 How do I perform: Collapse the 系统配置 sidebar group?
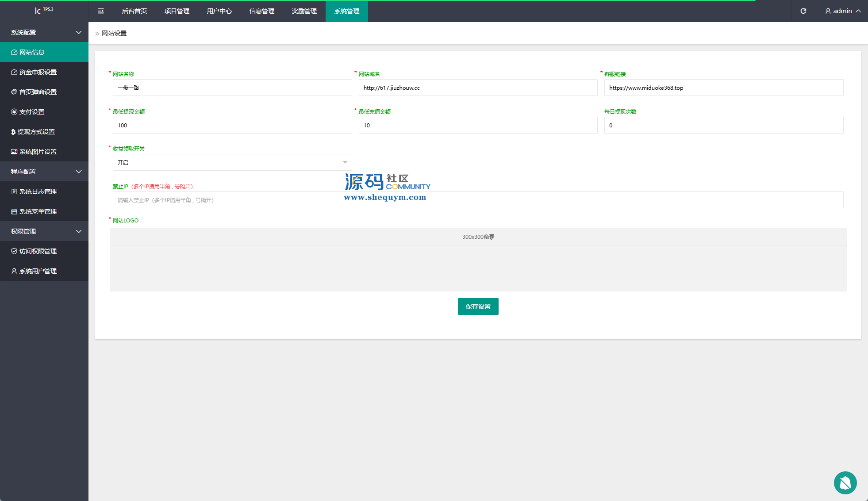point(44,32)
